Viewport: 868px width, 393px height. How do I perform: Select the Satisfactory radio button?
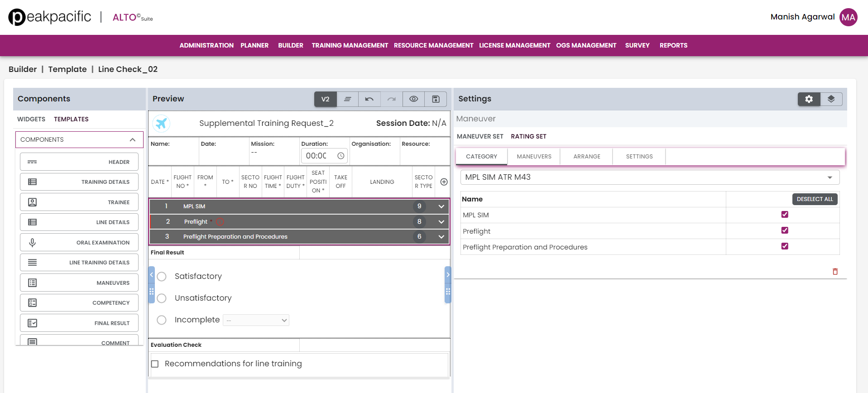162,277
